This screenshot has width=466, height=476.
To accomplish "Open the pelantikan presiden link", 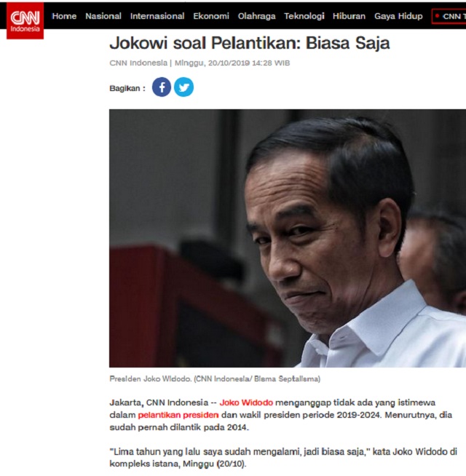I will [178, 415].
